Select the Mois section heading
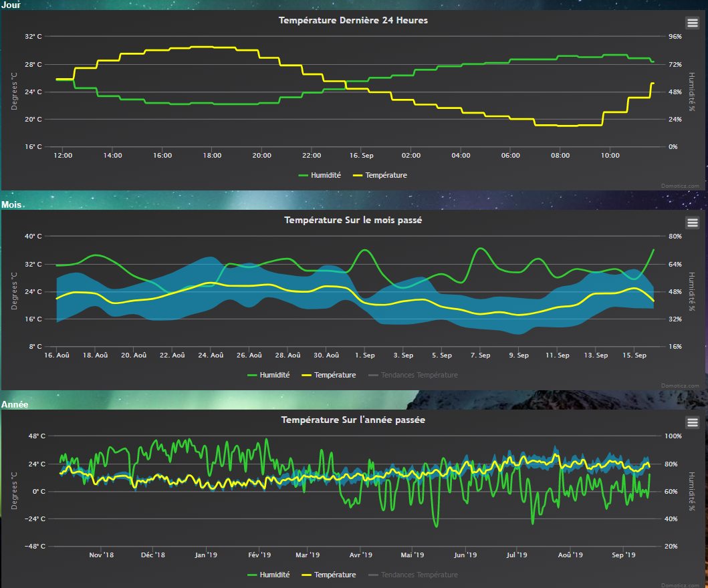The width and height of the screenshot is (708, 588). click(11, 204)
